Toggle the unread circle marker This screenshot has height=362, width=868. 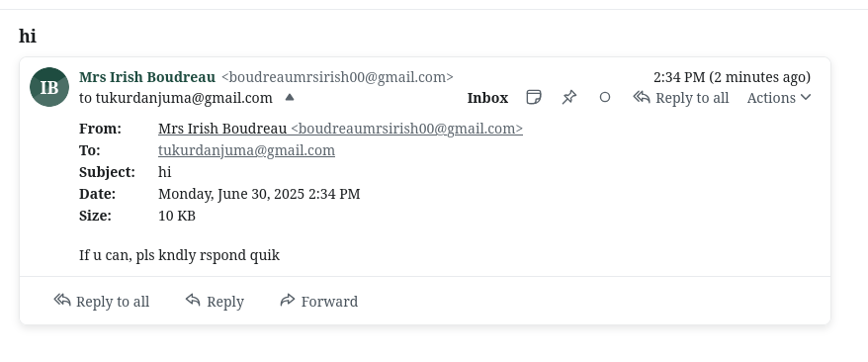[605, 97]
